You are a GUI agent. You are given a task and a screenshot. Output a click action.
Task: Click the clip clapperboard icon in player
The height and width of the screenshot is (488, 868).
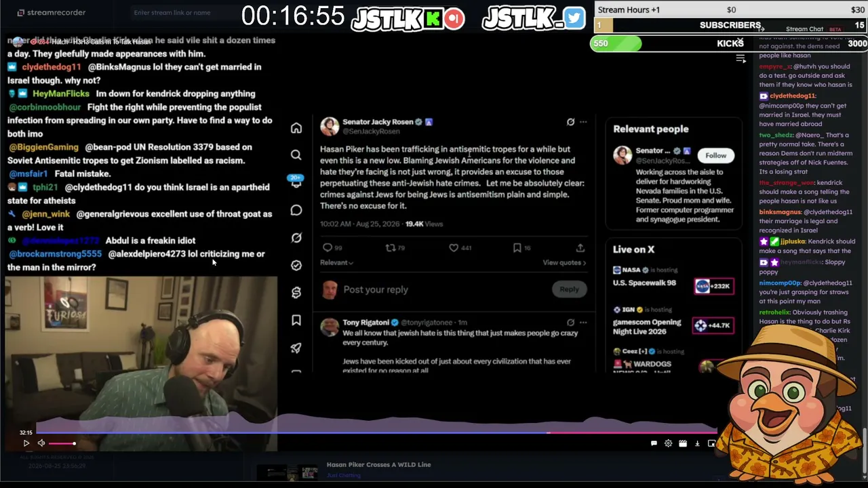pos(683,443)
